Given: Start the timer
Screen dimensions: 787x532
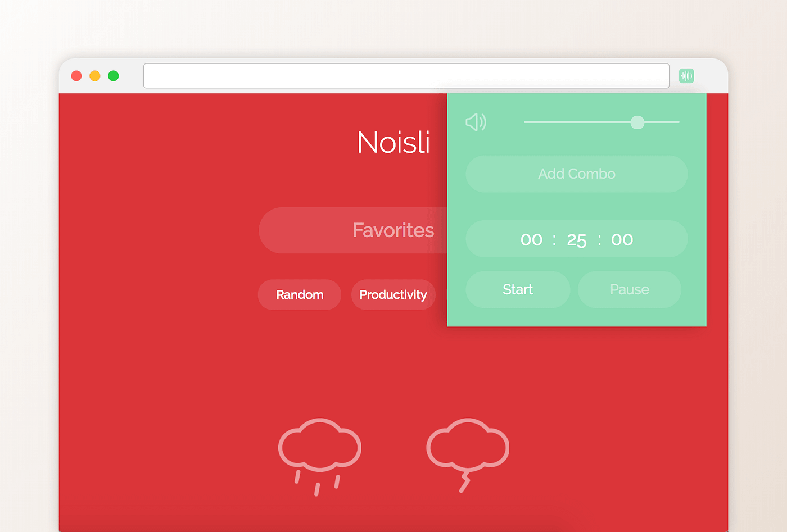Looking at the screenshot, I should click(518, 290).
